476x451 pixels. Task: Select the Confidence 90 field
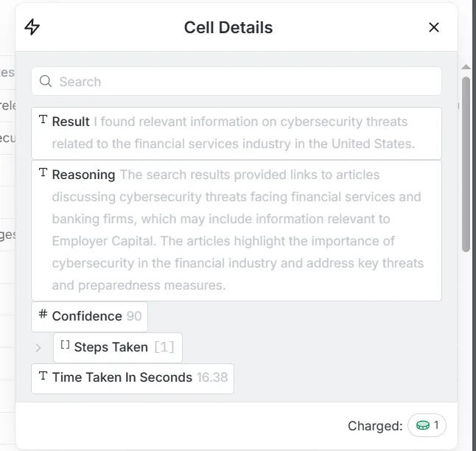[90, 317]
